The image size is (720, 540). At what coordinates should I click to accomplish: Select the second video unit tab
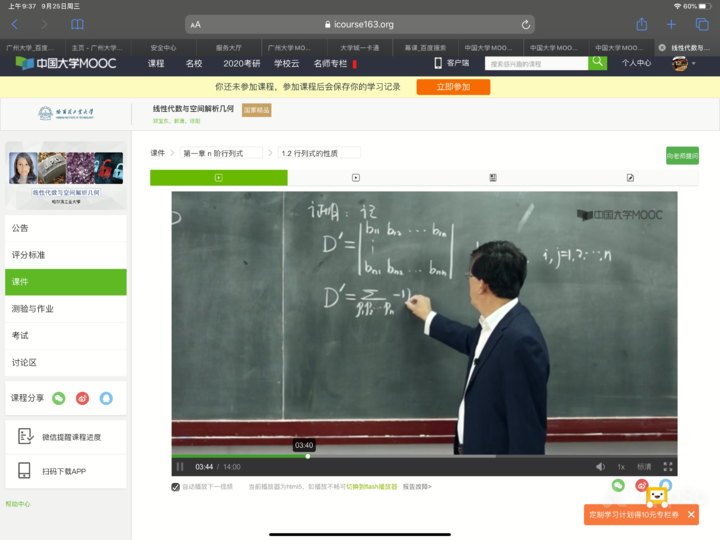pyautogui.click(x=356, y=178)
